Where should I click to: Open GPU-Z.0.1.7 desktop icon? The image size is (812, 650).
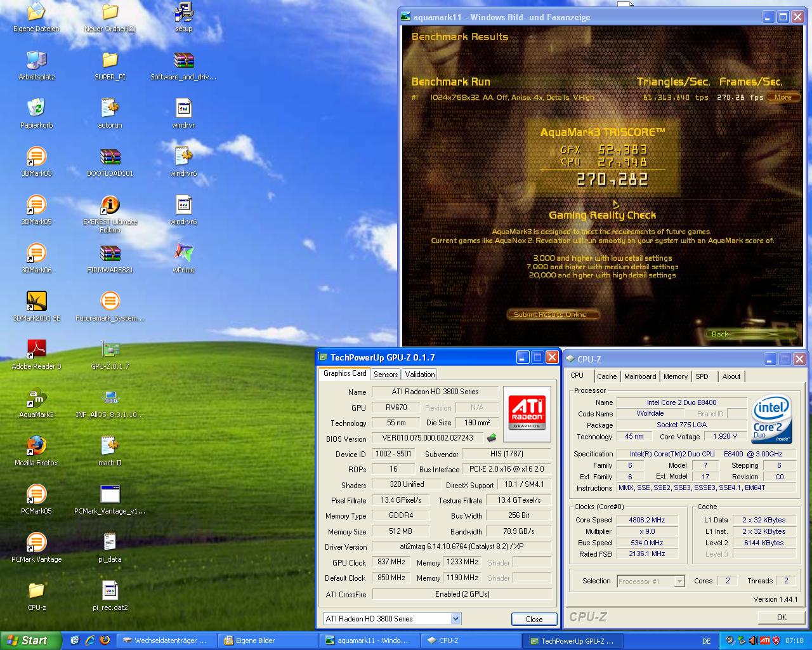110,349
